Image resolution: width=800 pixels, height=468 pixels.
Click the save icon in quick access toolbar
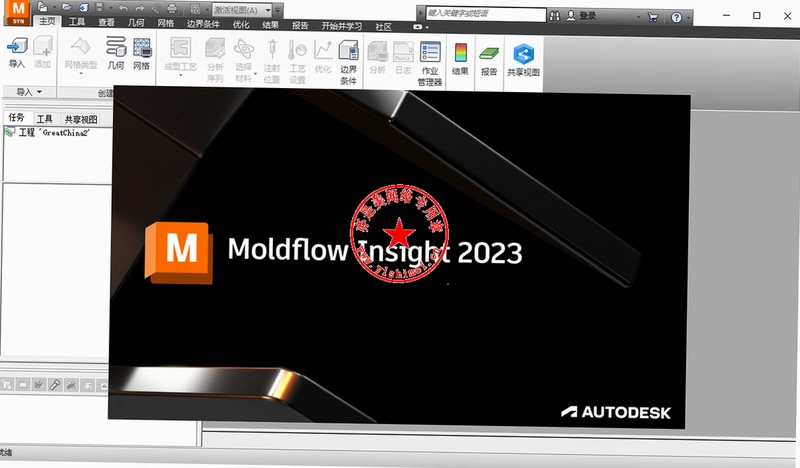click(99, 8)
